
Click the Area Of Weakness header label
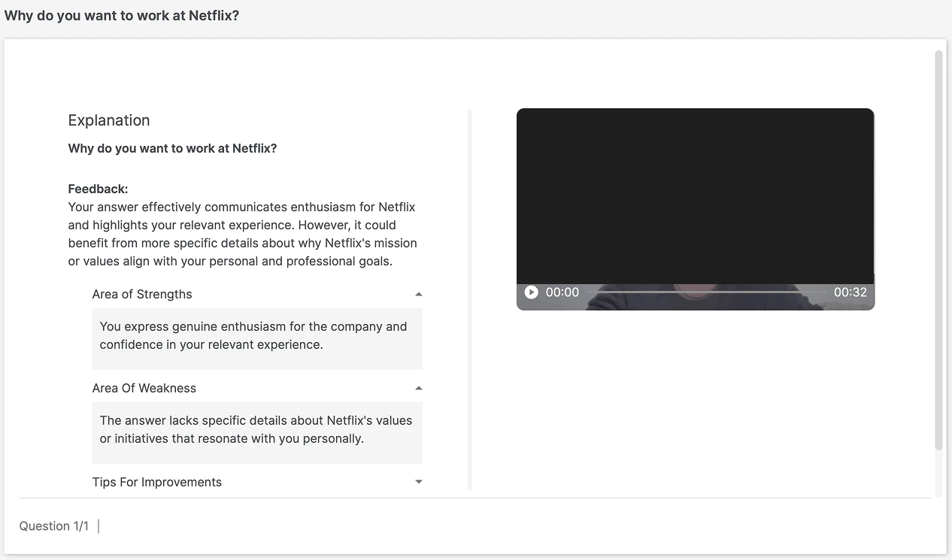tap(144, 388)
